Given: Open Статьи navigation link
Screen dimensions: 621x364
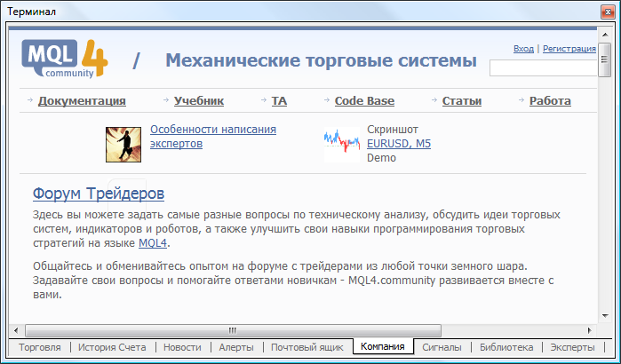Looking at the screenshot, I should coord(462,101).
